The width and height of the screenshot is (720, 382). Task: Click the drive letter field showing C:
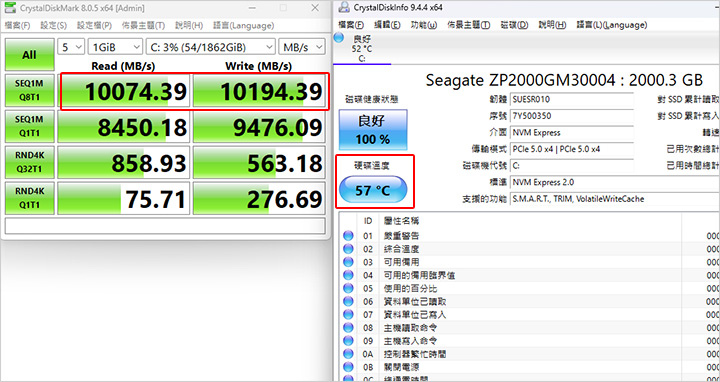(572, 166)
